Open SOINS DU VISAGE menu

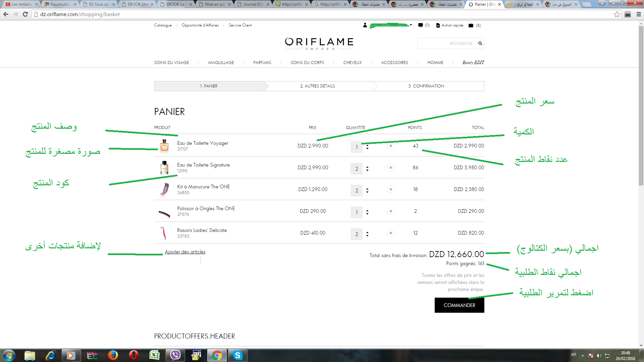coord(171,62)
